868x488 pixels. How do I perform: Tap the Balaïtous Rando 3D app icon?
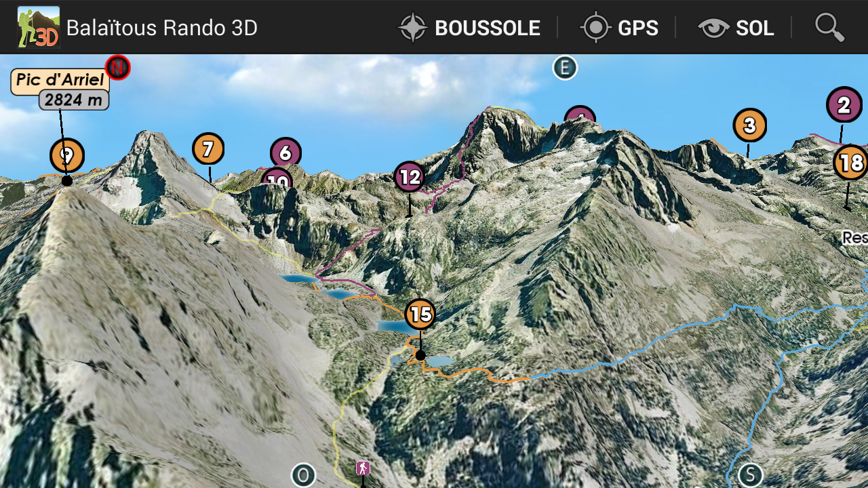click(x=39, y=27)
